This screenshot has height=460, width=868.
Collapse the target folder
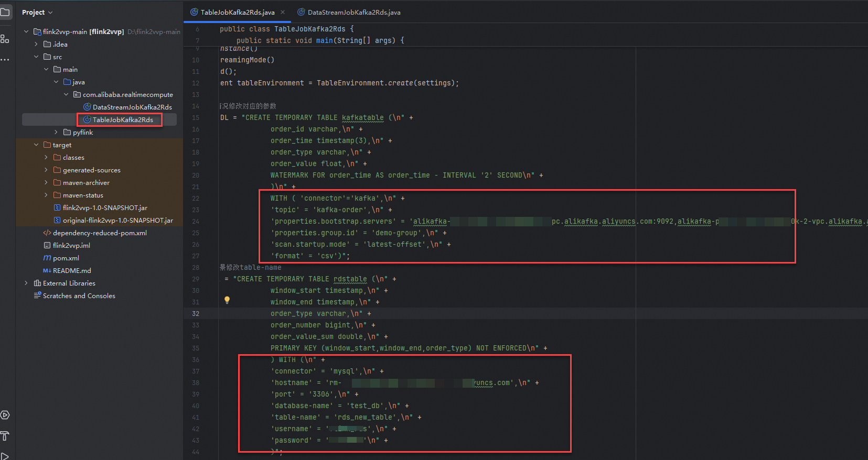(36, 145)
